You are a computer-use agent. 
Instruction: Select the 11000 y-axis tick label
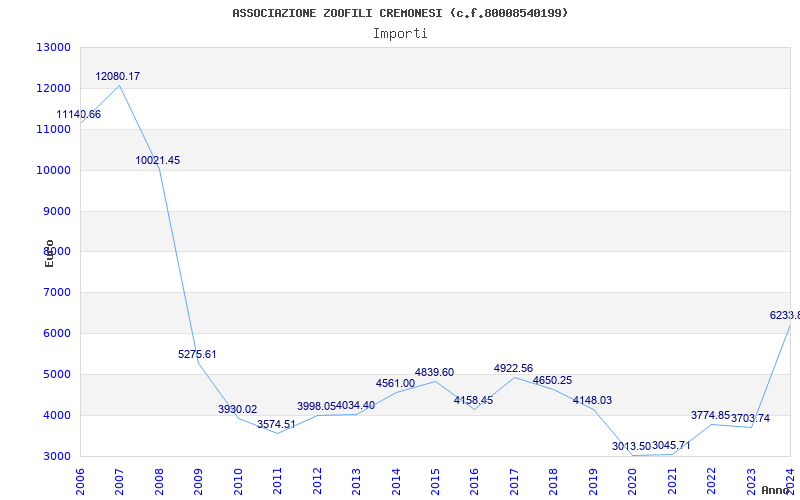pos(54,129)
